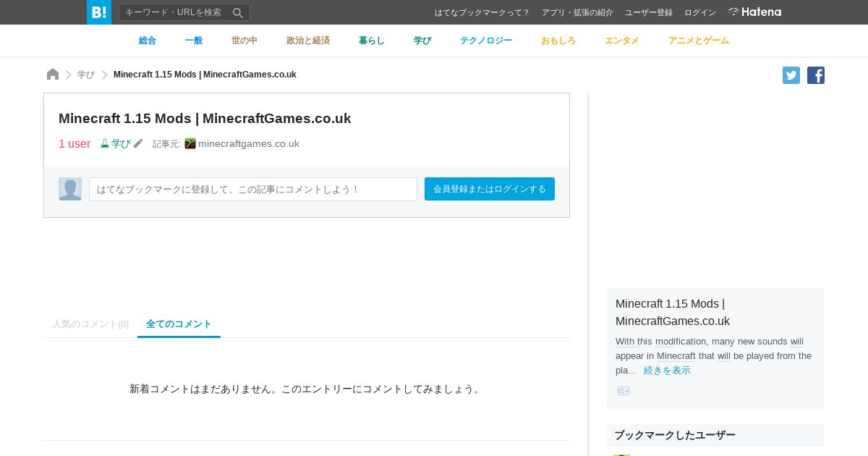This screenshot has width=868, height=456.
Task: Open the Hatena logo link
Action: pyautogui.click(x=754, y=12)
